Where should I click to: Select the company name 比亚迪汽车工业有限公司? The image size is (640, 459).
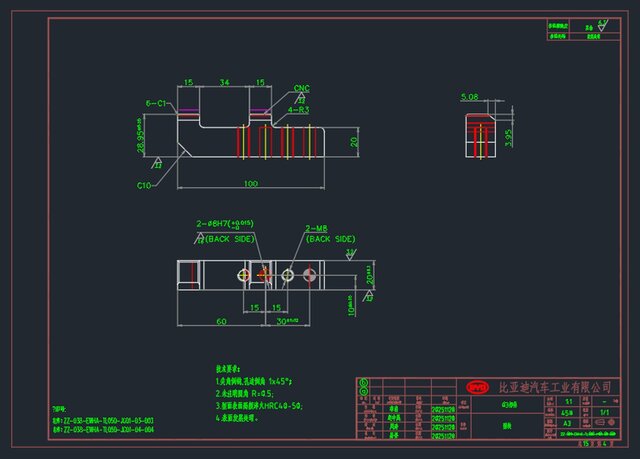tap(555, 387)
